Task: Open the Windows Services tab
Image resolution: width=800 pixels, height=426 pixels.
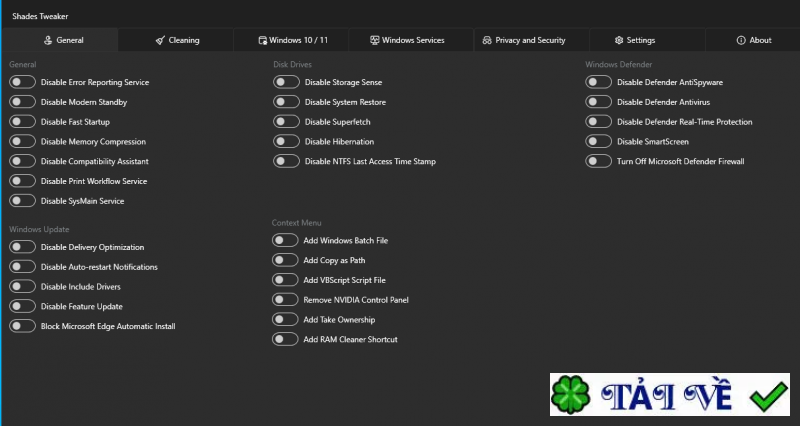Action: coord(411,40)
